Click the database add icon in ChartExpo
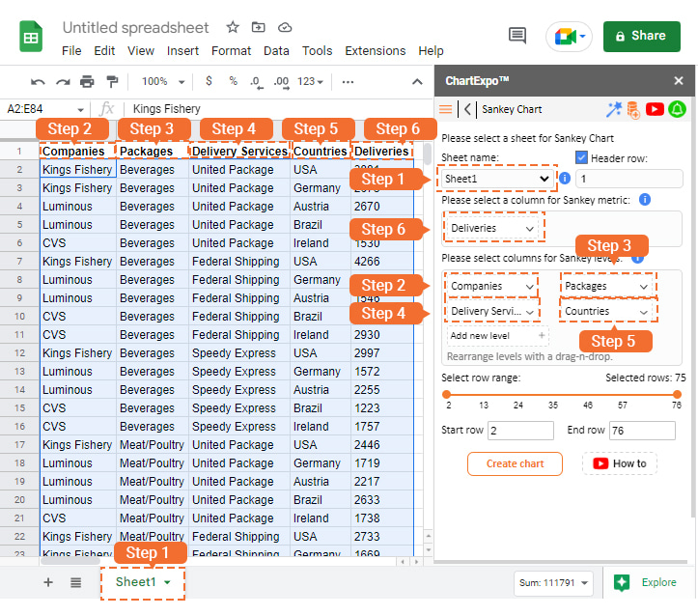Image resolution: width=698 pixels, height=616 pixels. [633, 109]
